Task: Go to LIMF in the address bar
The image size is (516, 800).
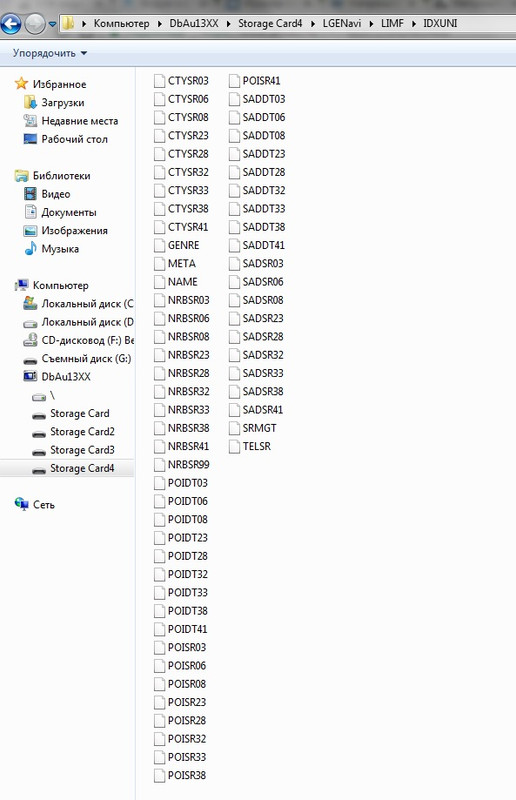Action: click(x=392, y=23)
